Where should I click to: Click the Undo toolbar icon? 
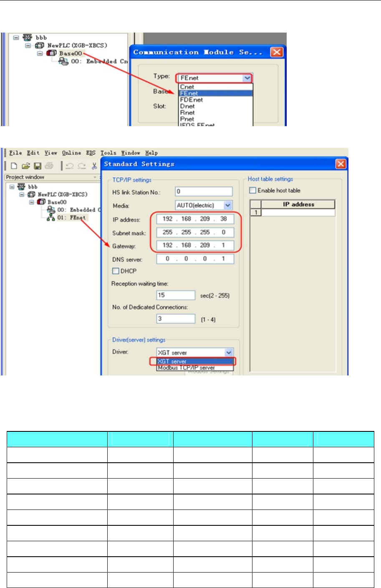click(70, 166)
